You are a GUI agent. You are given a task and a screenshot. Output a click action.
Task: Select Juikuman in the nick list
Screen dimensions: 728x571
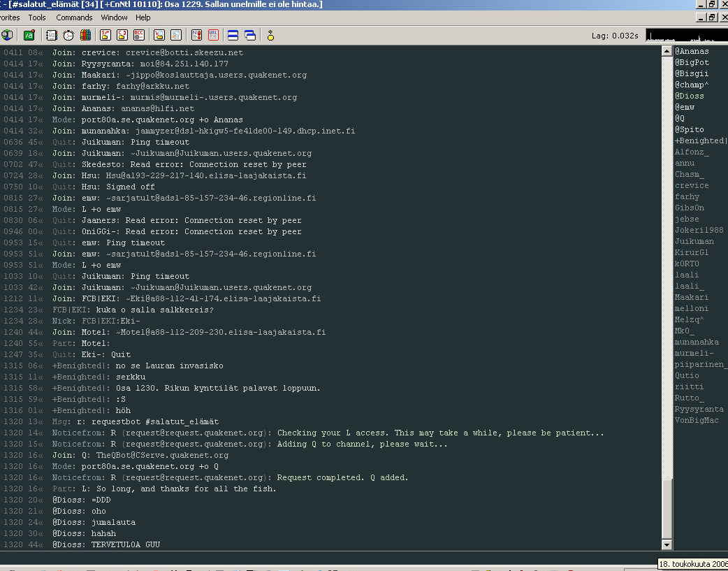pyautogui.click(x=694, y=241)
